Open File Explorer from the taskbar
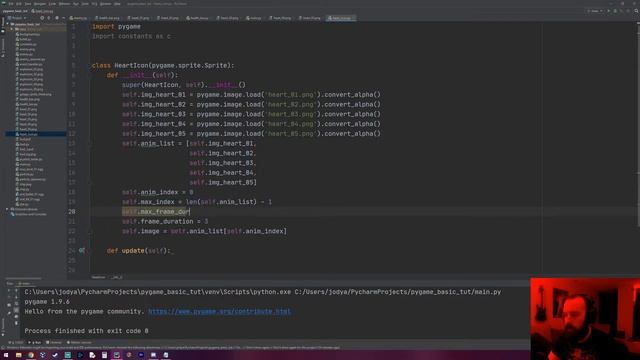 pos(18,355)
